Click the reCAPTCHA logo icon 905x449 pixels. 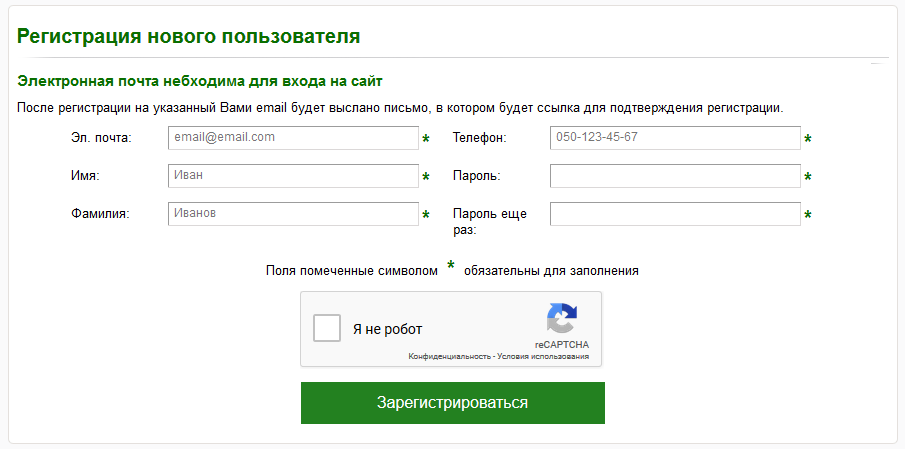[x=561, y=319]
